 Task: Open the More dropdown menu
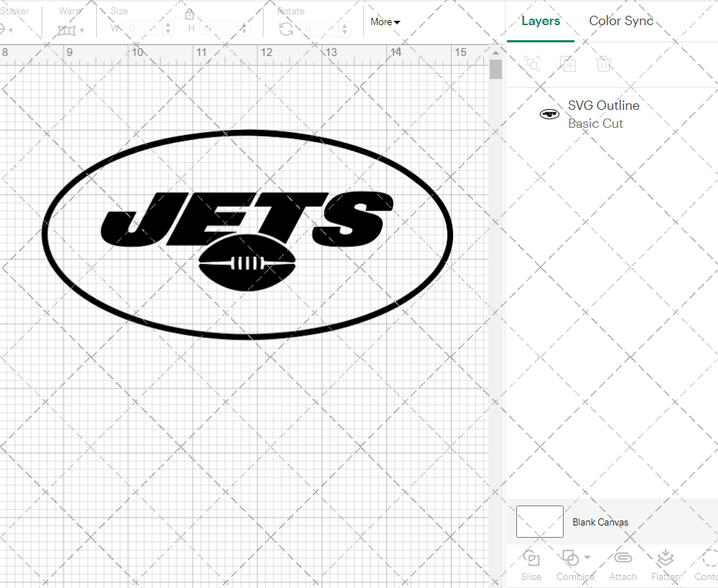[x=385, y=22]
